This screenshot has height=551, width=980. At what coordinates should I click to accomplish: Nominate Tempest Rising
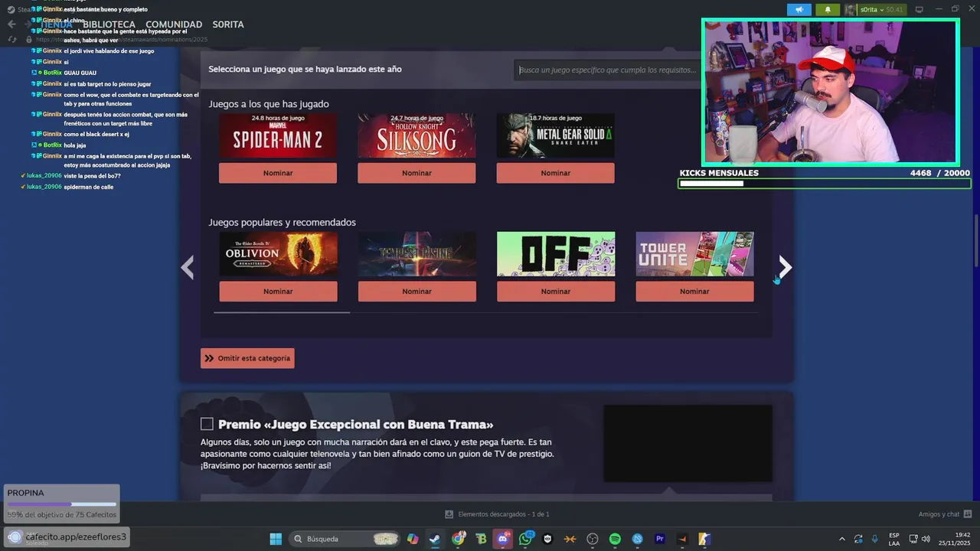tap(416, 292)
